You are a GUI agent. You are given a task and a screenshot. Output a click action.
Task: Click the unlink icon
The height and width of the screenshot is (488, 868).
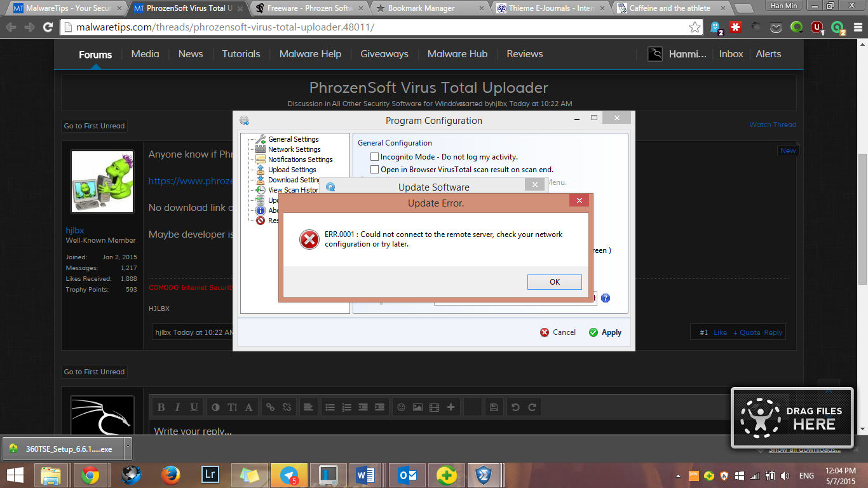click(x=287, y=407)
